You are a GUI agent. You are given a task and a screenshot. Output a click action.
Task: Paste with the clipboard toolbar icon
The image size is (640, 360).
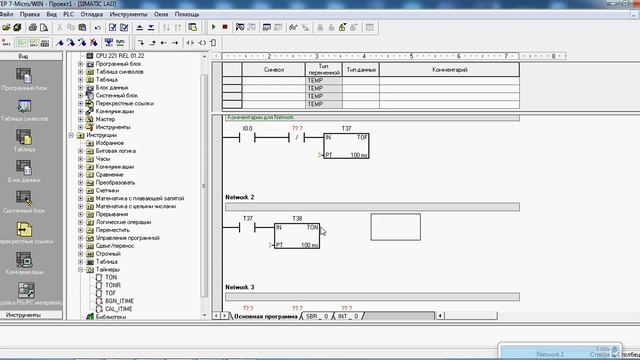[x=82, y=27]
